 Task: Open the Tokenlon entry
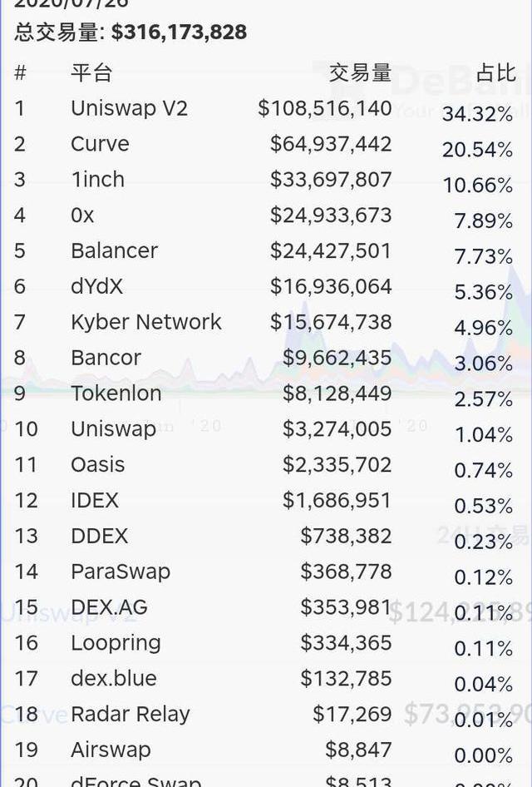[116, 393]
